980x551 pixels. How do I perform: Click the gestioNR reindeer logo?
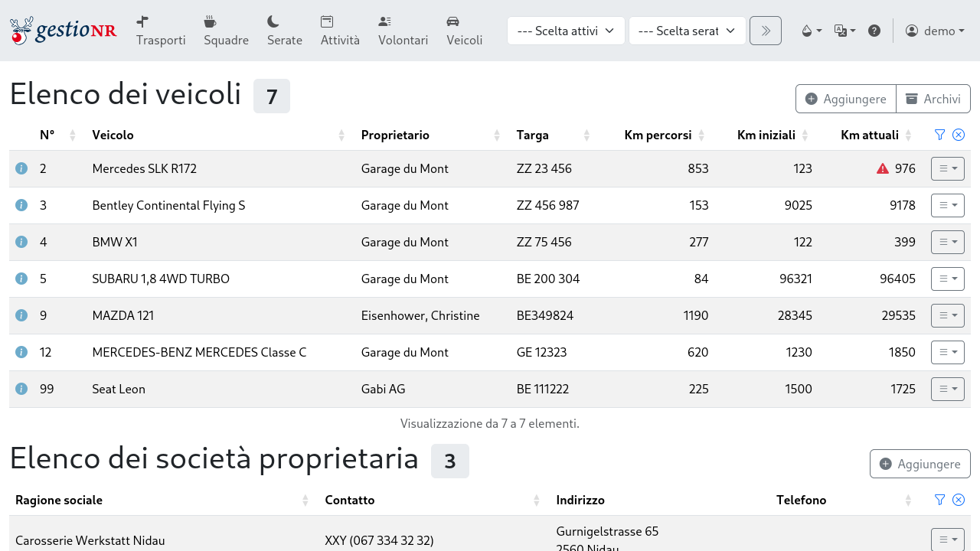pyautogui.click(x=64, y=31)
